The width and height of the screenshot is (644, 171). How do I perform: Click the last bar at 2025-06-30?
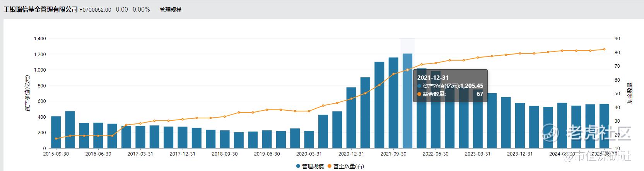point(604,126)
